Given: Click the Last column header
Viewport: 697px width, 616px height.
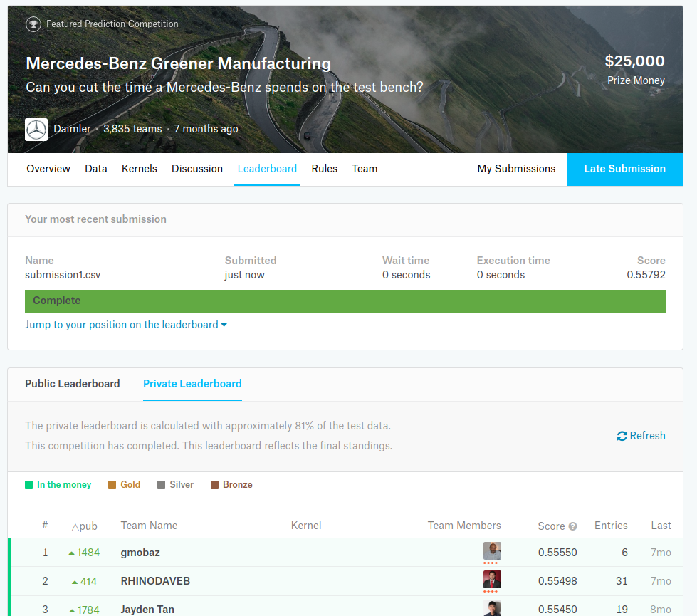Looking at the screenshot, I should tap(661, 526).
